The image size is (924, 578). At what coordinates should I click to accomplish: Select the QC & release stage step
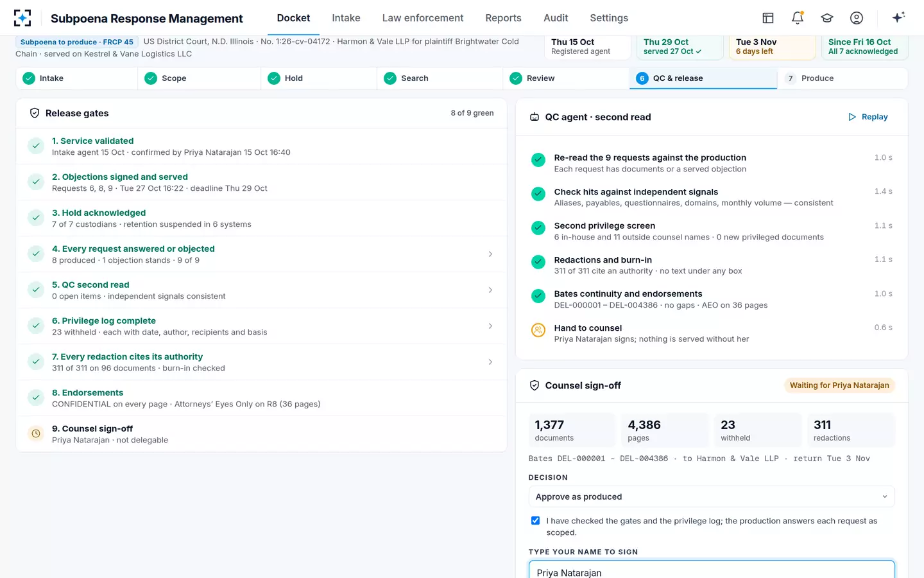click(x=703, y=78)
